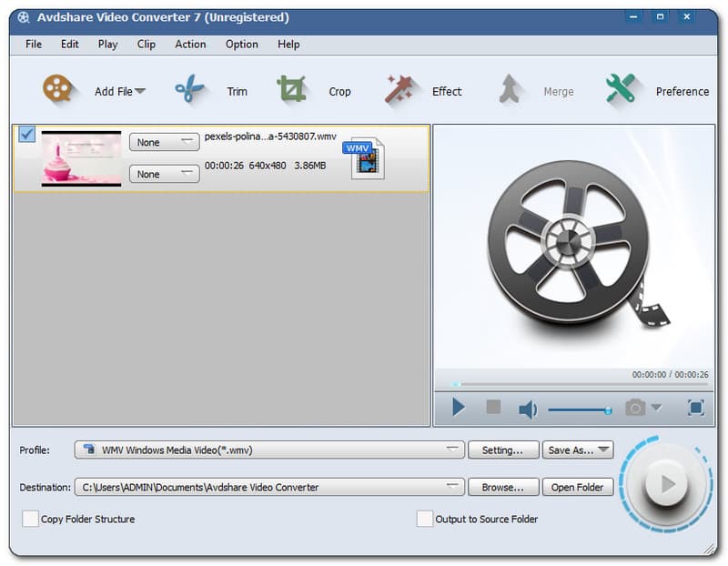
Task: Open the Crop tool
Action: pos(291,90)
